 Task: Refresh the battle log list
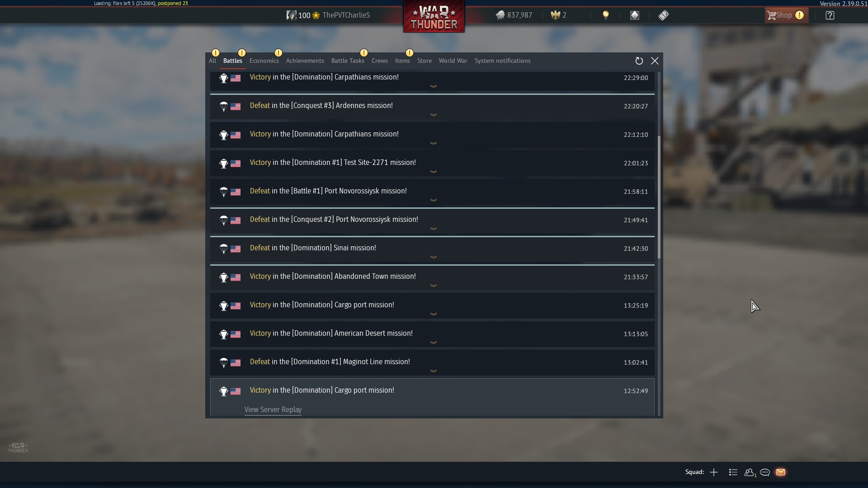click(x=639, y=61)
